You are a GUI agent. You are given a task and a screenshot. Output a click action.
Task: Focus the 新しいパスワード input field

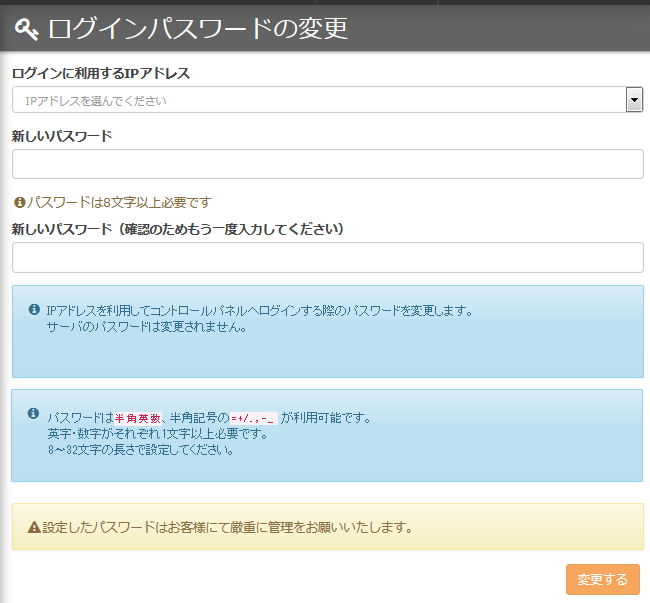(x=327, y=164)
